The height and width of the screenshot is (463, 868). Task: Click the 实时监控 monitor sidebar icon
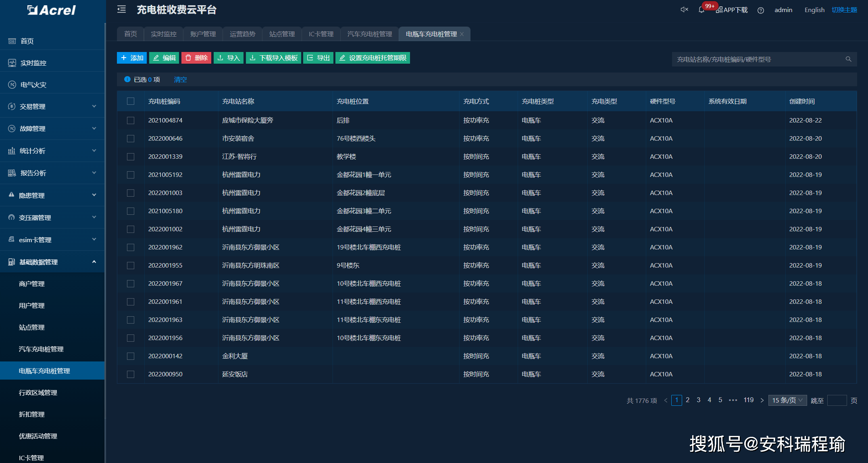[x=12, y=63]
